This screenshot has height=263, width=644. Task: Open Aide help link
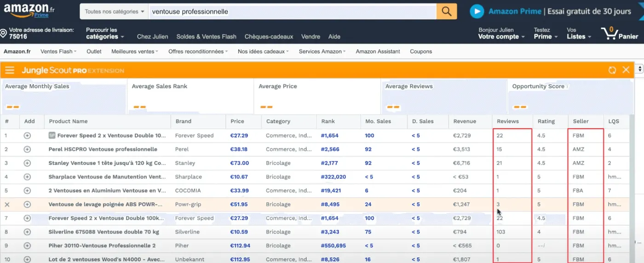(334, 37)
